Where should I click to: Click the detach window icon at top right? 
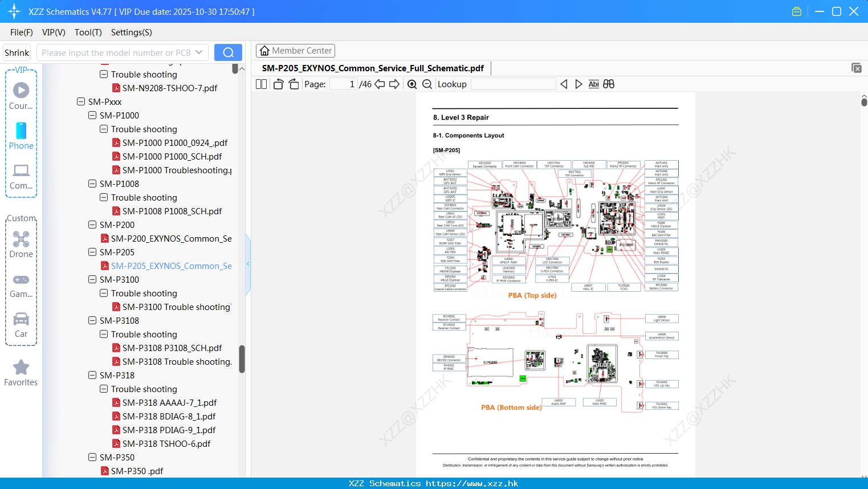857,68
